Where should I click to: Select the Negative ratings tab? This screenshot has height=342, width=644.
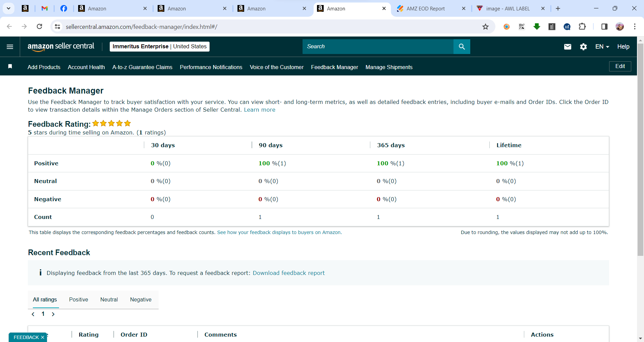(x=141, y=299)
